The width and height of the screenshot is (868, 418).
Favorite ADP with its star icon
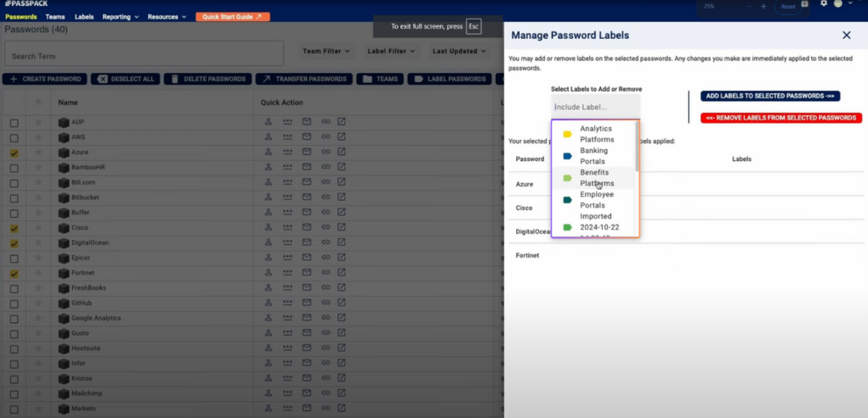pyautogui.click(x=38, y=122)
